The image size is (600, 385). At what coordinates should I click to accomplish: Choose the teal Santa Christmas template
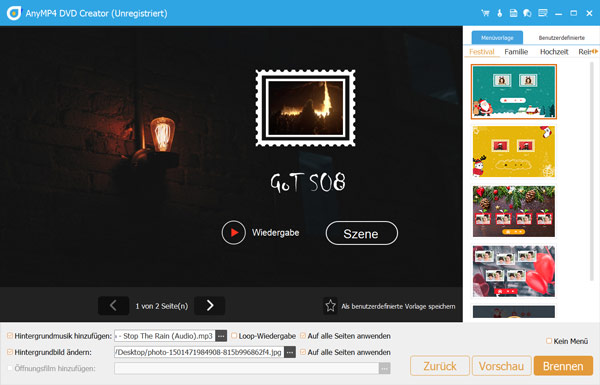coord(514,91)
